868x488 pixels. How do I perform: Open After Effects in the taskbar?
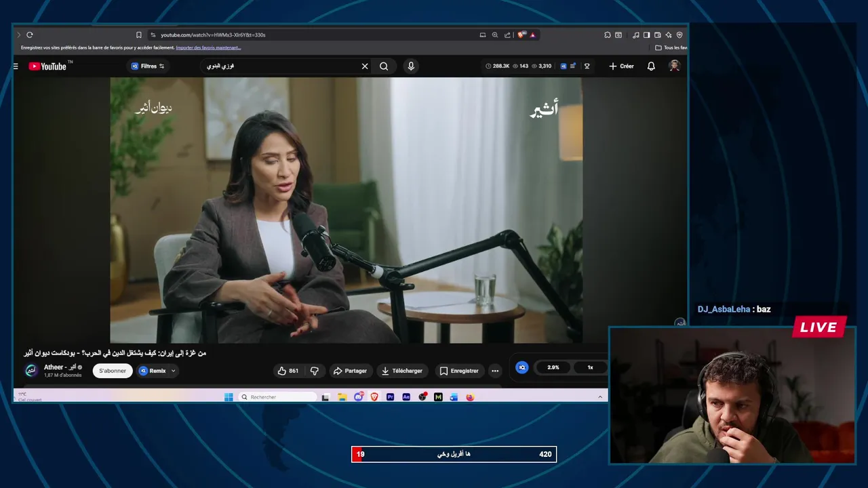click(x=406, y=397)
